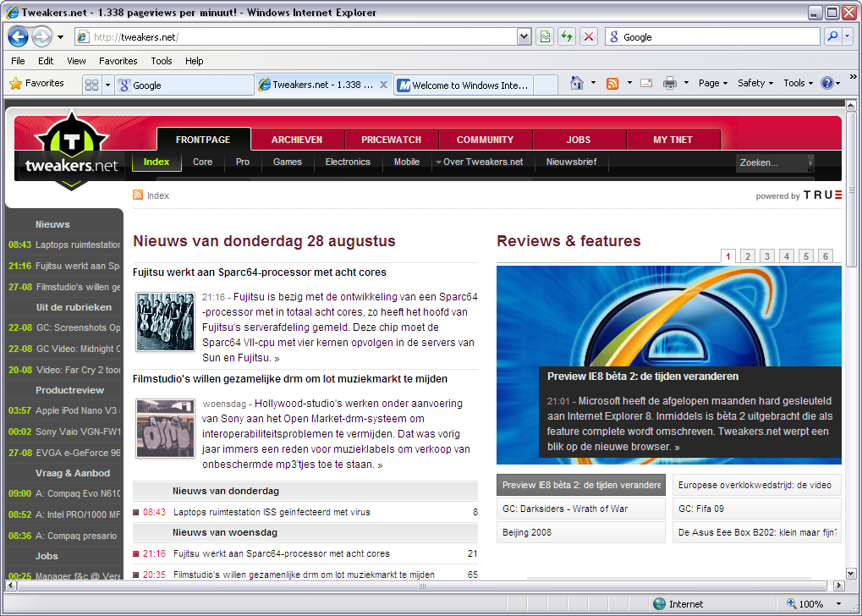The height and width of the screenshot is (616, 862).
Task: Open Favorites center star button
Action: click(x=37, y=84)
